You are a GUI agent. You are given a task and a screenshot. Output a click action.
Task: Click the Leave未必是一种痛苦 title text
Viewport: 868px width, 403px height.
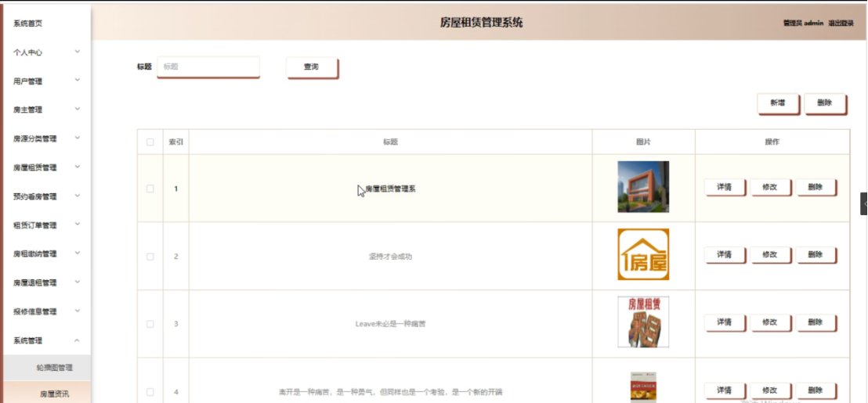(x=390, y=324)
